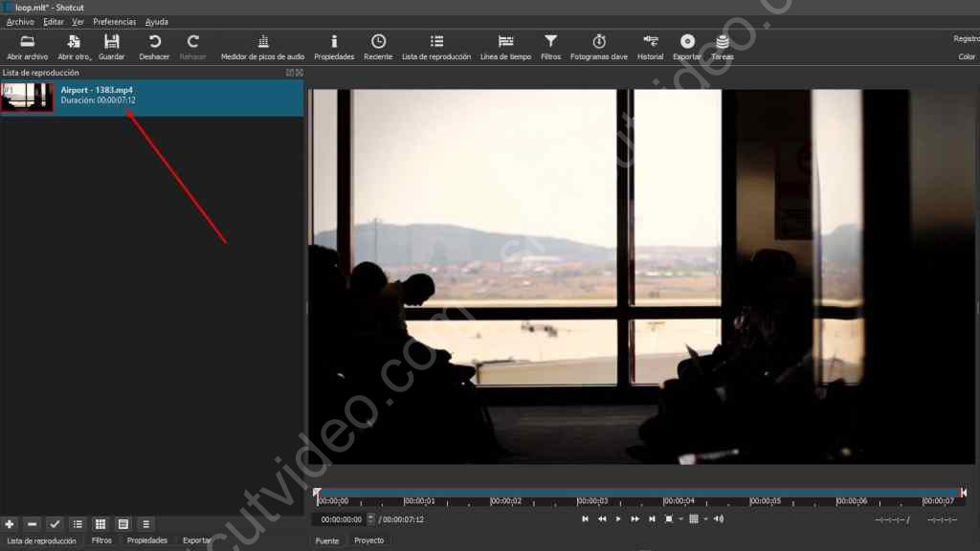Open the Medidor de picos de audio panel
980x551 pixels.
261,46
